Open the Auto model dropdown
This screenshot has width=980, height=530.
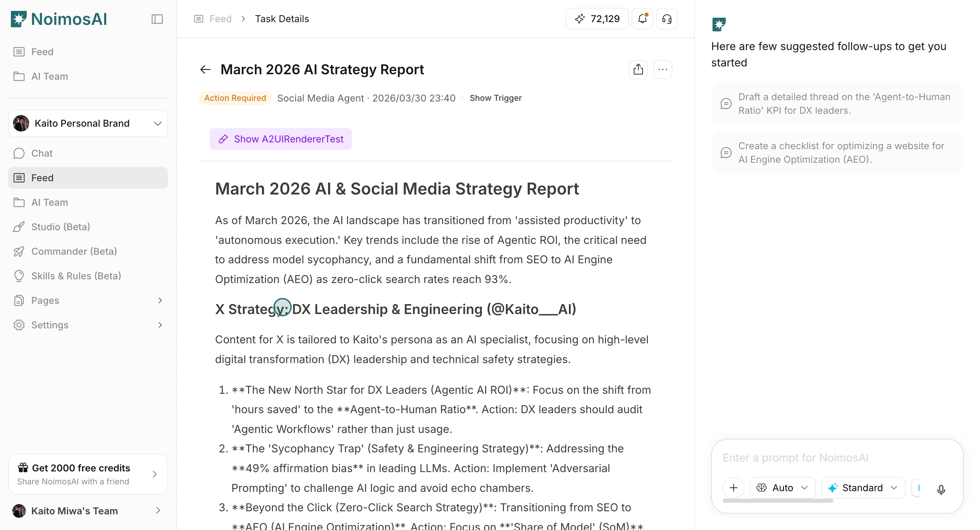coord(783,488)
